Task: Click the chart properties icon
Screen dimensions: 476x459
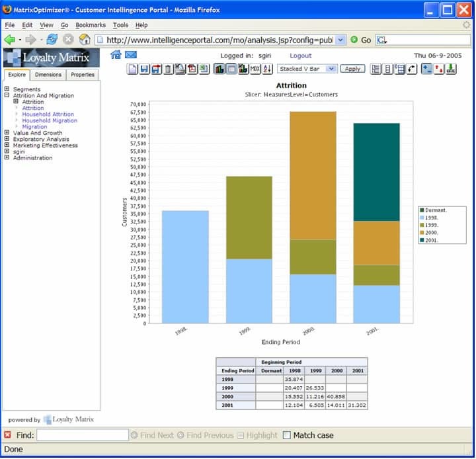Action: [243, 69]
